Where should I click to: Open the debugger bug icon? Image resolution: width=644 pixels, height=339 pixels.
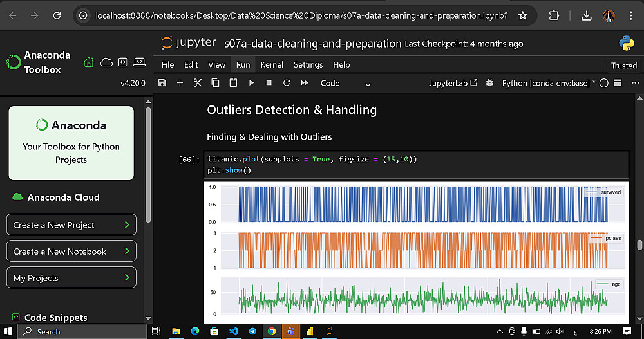[x=490, y=83]
